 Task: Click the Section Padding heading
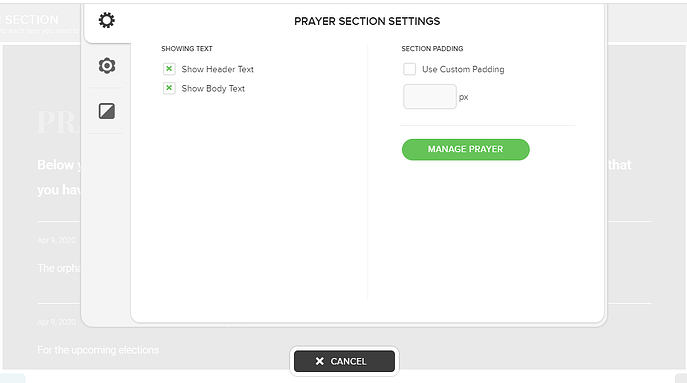pyautogui.click(x=432, y=49)
